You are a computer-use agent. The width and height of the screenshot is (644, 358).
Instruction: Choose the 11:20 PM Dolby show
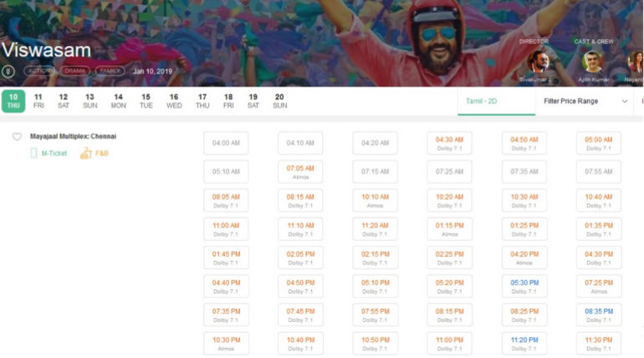coord(524,343)
